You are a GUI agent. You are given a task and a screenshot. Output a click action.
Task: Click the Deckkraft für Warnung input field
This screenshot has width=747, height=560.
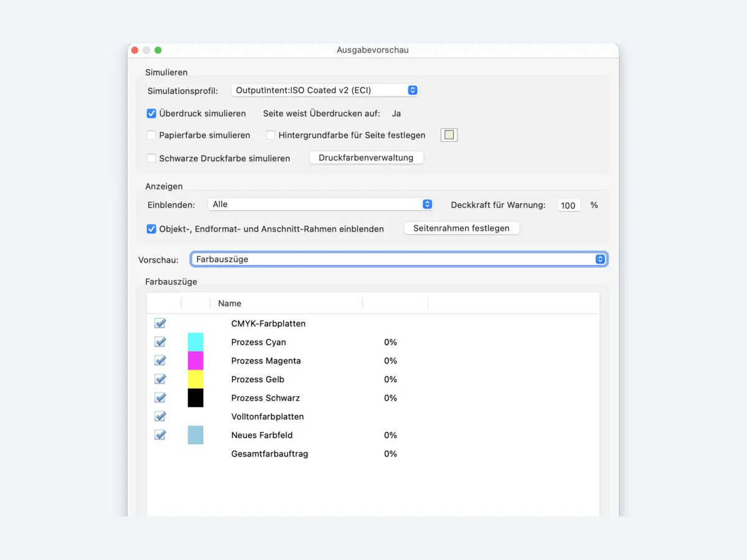pyautogui.click(x=568, y=205)
